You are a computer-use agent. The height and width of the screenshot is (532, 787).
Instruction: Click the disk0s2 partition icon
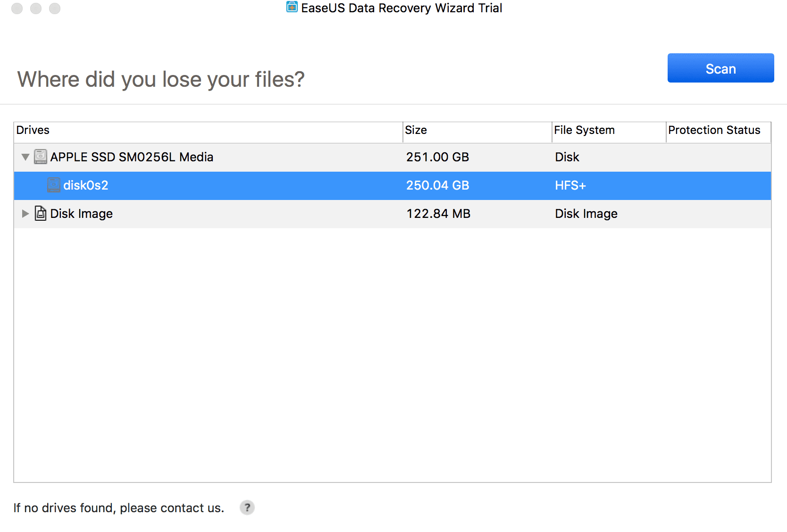pos(54,185)
